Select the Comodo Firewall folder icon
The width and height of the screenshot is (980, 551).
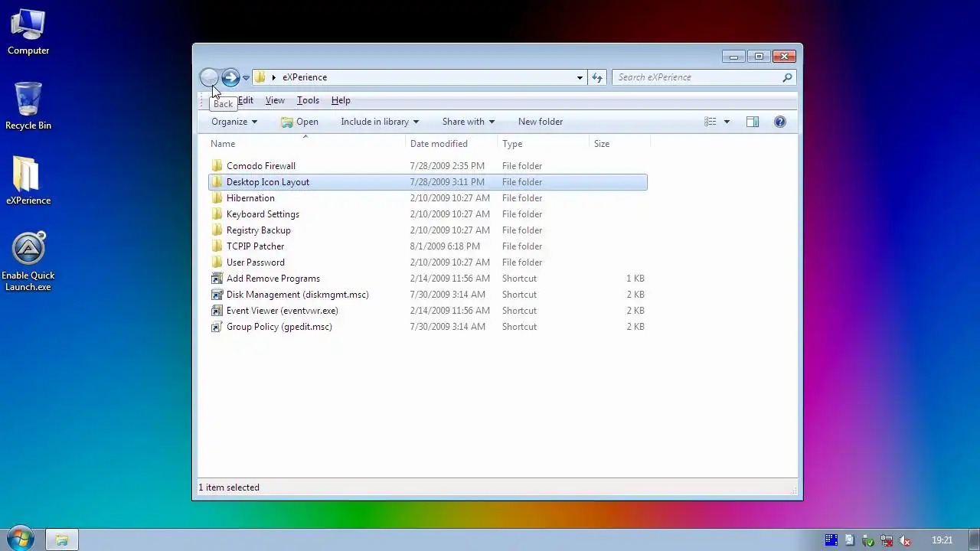(x=217, y=166)
